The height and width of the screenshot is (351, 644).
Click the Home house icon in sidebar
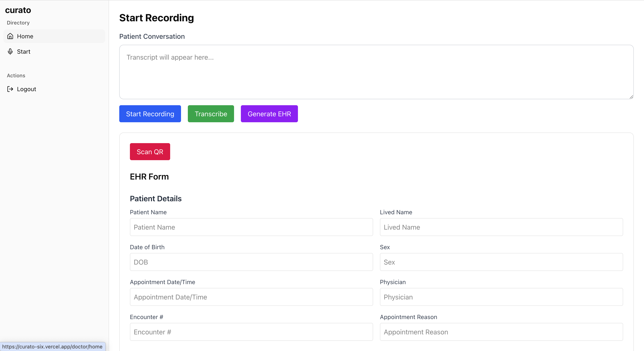pos(10,36)
